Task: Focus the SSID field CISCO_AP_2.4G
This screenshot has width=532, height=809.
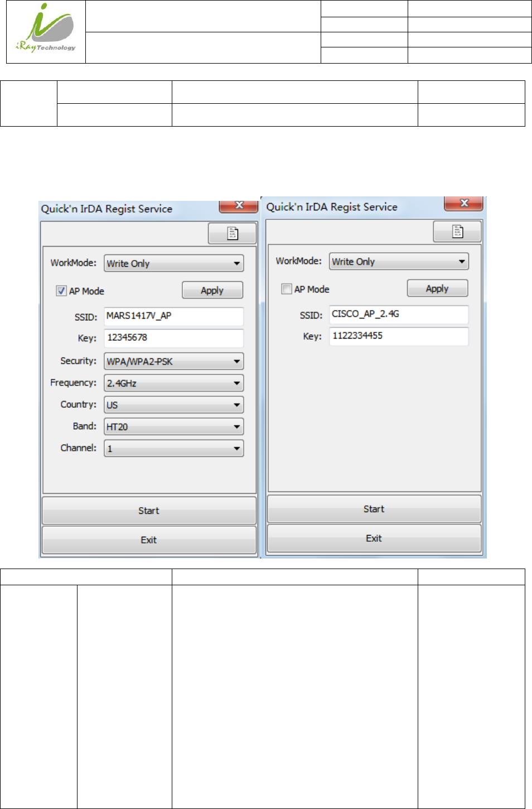Action: click(399, 315)
